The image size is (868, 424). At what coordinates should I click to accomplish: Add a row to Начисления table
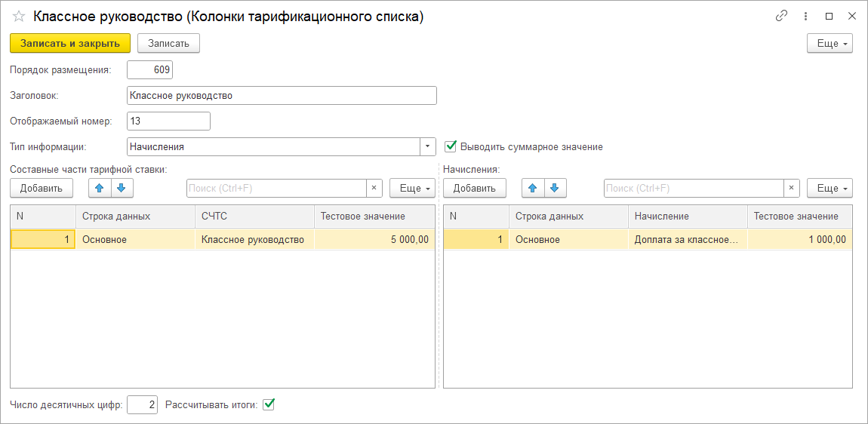(x=474, y=188)
